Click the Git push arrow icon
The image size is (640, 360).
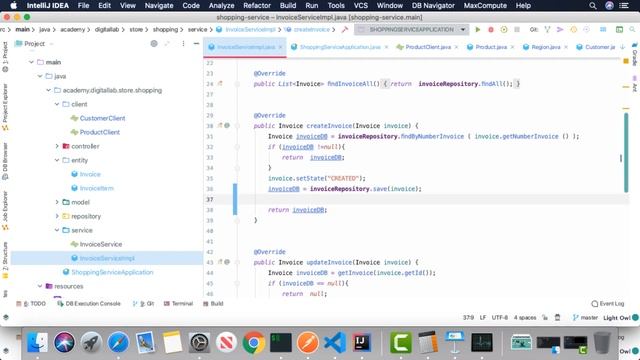(560, 29)
